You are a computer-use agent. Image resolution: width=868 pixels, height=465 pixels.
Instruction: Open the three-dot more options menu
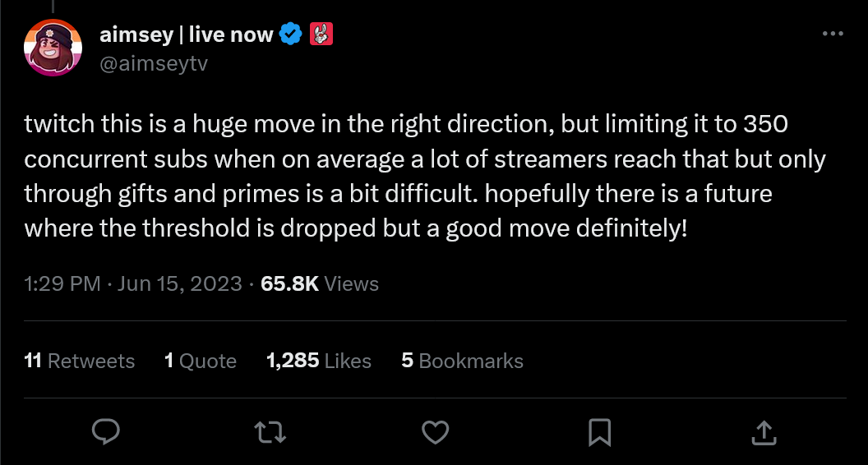pos(833,35)
